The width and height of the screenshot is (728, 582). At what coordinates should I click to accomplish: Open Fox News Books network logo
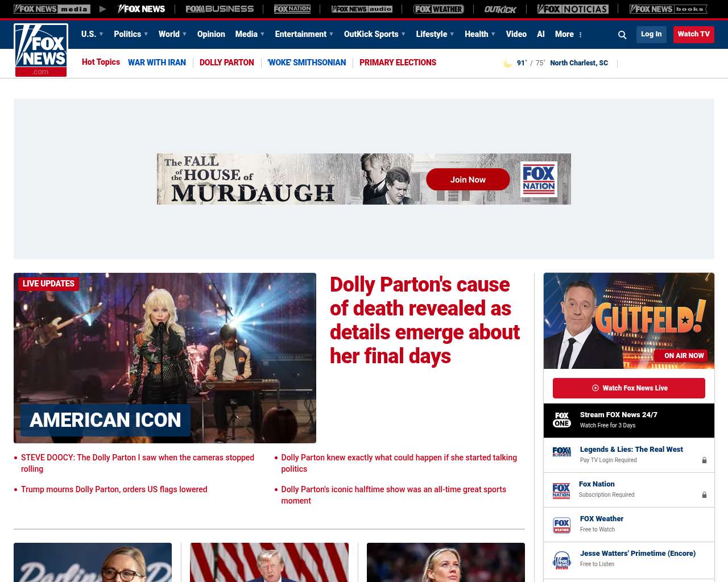[668, 9]
